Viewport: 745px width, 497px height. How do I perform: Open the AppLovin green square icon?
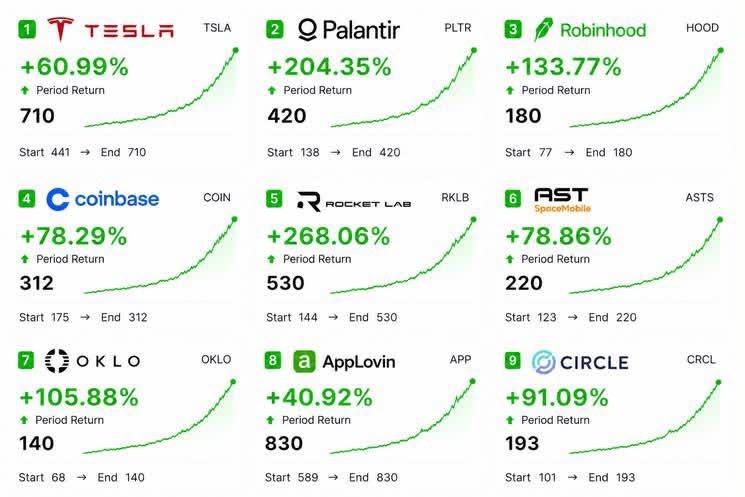[304, 362]
